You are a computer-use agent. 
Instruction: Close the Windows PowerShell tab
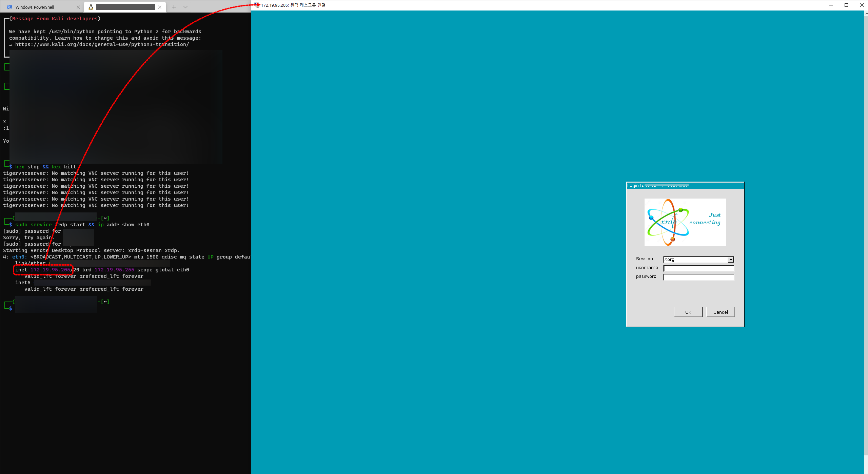[x=78, y=7]
